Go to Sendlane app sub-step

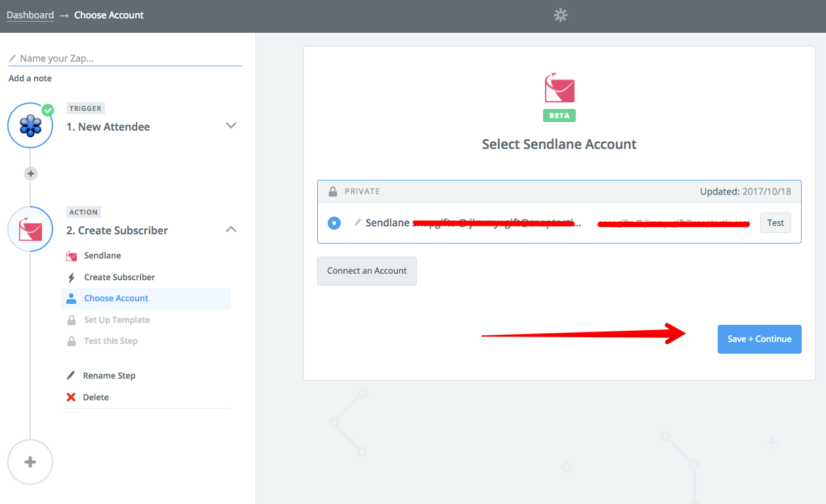click(x=102, y=255)
